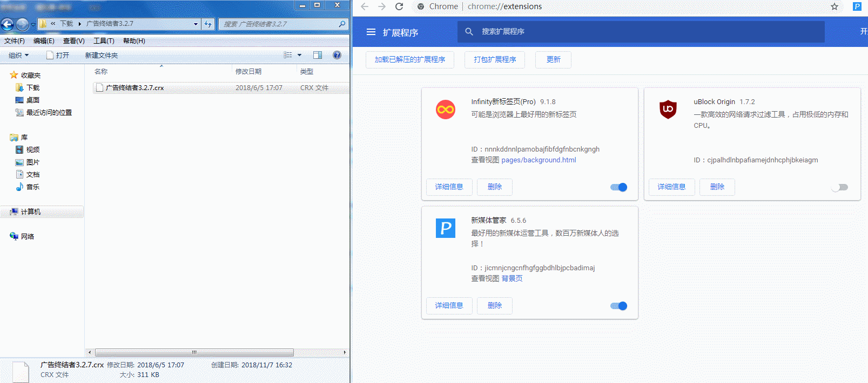
Task: Open the 编辑(E) menu
Action: click(44, 41)
